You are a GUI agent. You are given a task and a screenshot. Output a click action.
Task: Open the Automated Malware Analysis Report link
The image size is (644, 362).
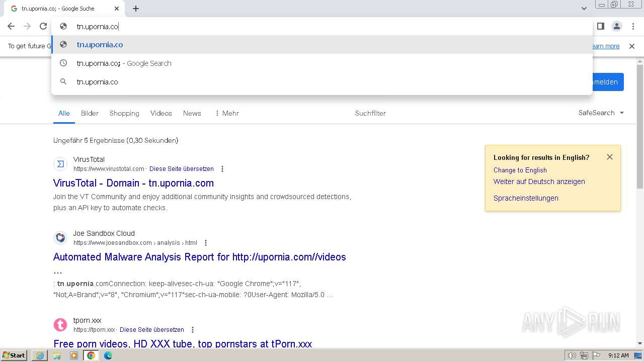199,257
